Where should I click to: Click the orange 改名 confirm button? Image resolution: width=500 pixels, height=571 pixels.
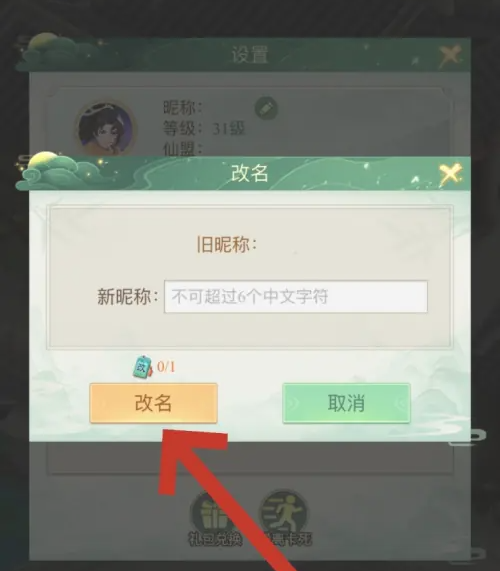pyautogui.click(x=153, y=403)
